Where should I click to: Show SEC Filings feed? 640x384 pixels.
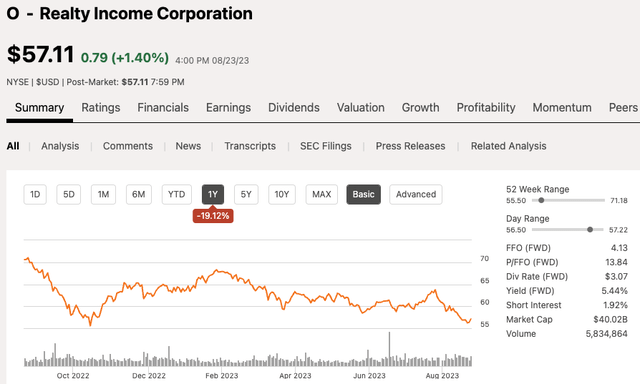pyautogui.click(x=326, y=146)
